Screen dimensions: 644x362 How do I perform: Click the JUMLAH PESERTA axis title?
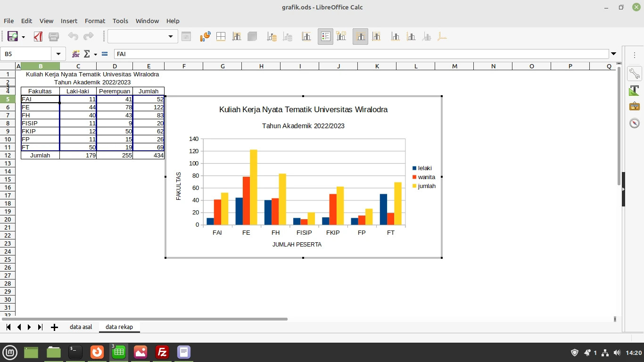tap(297, 245)
